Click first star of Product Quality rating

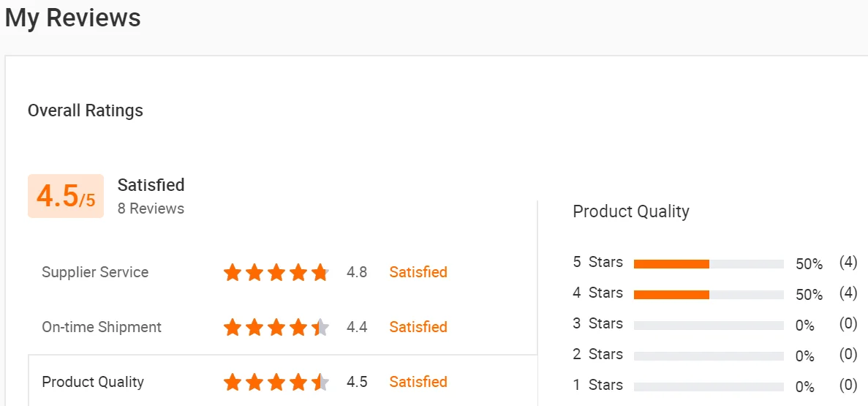pos(233,382)
